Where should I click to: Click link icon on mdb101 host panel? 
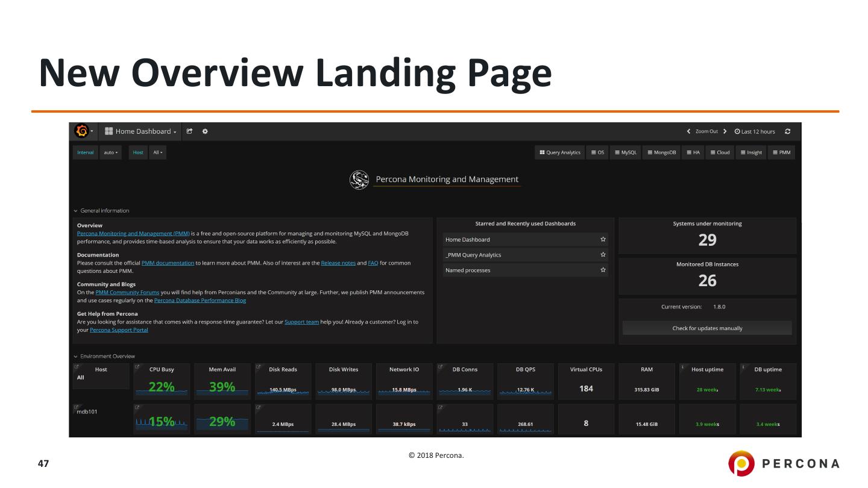pos(76,407)
